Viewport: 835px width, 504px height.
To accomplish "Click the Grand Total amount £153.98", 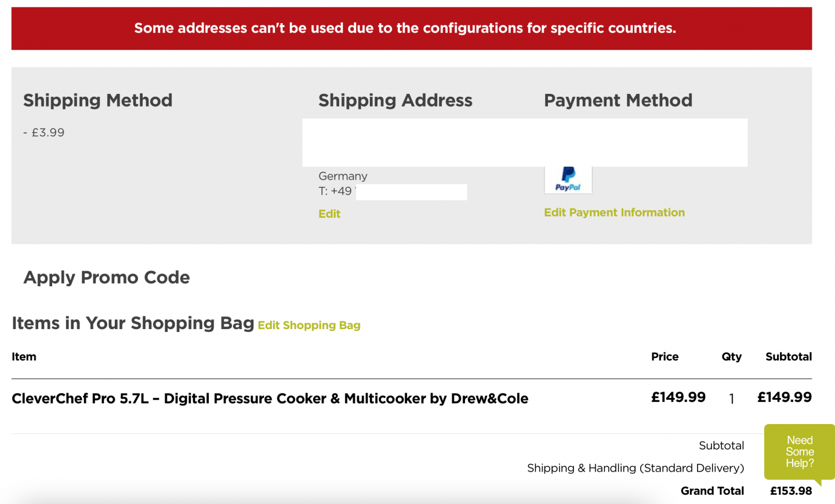I will point(790,491).
